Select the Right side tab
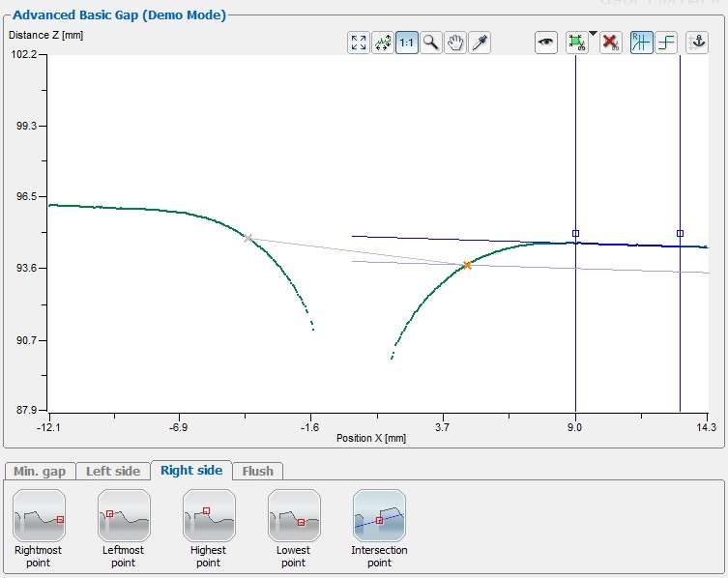The width and height of the screenshot is (728, 578). click(x=191, y=471)
